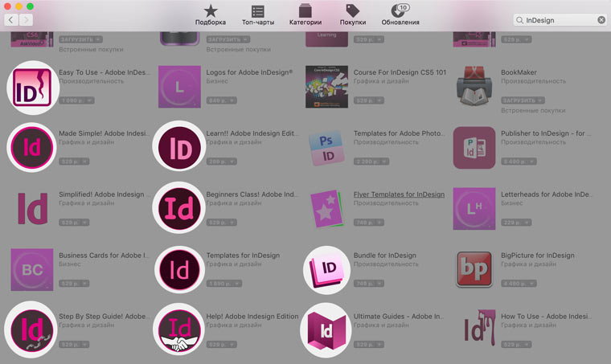Switch to the Покупки tab
Viewport: 611px width, 364px height.
click(353, 15)
